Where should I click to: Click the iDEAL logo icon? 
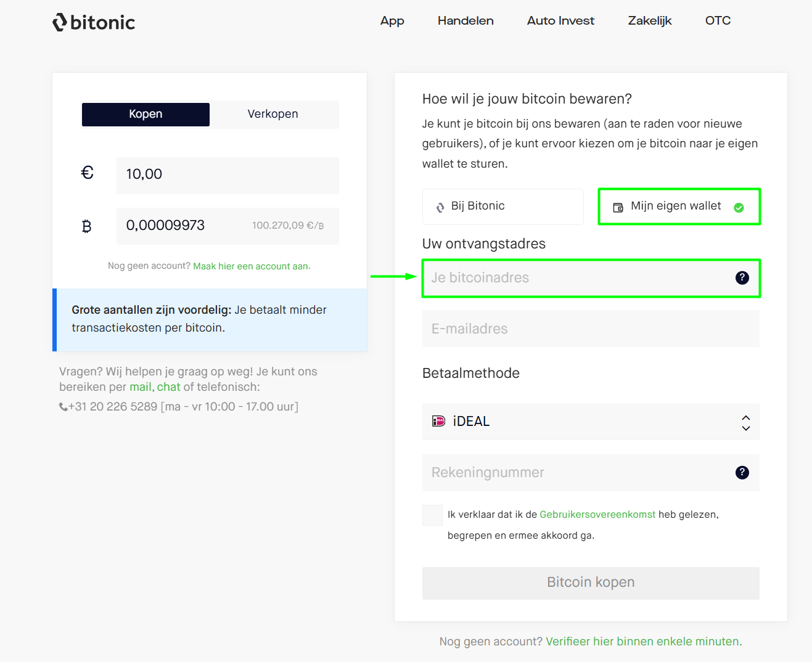tap(438, 422)
